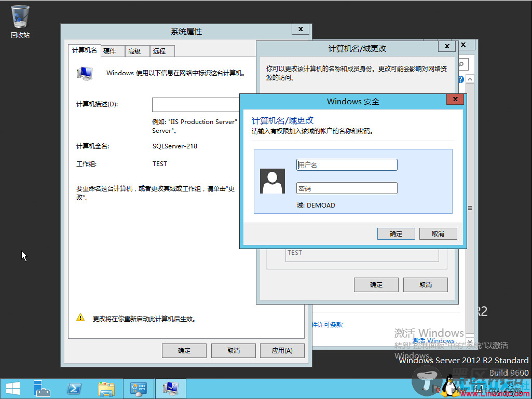Image resolution: width=532 pixels, height=399 pixels.
Task: Open Control Panel taskbar icon
Action: [139, 389]
